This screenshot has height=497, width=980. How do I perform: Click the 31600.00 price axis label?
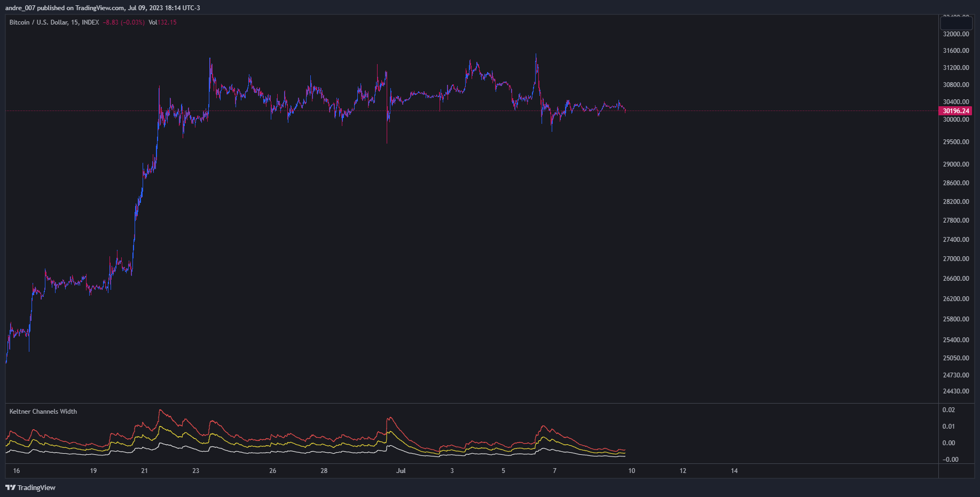[x=956, y=51]
